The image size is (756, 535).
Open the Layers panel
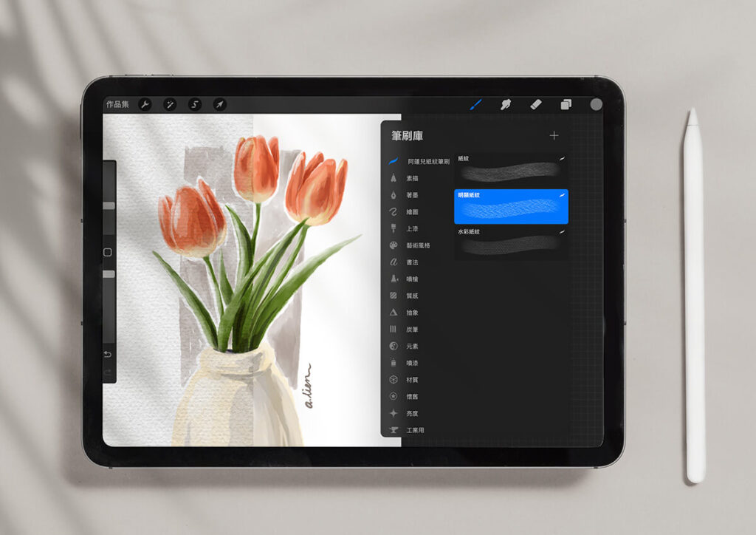pyautogui.click(x=566, y=104)
